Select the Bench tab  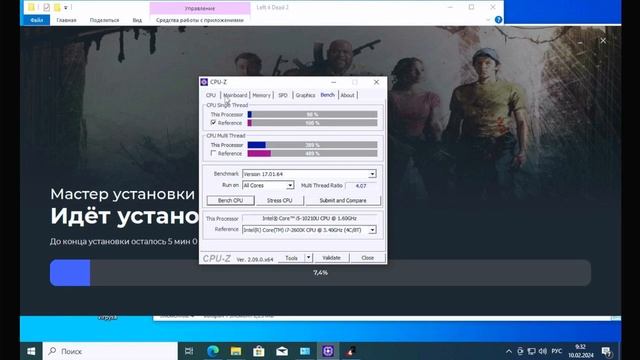[x=327, y=95]
